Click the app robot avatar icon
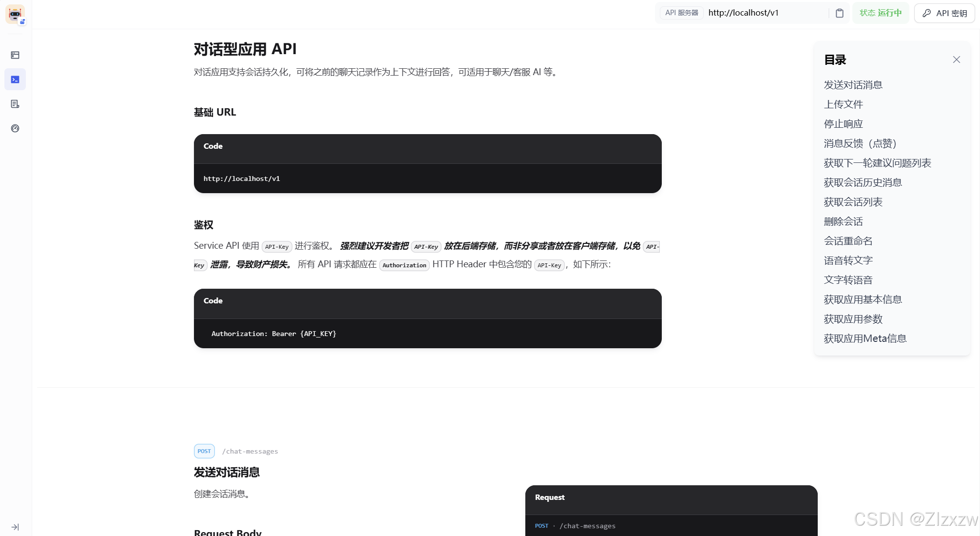 [x=15, y=14]
